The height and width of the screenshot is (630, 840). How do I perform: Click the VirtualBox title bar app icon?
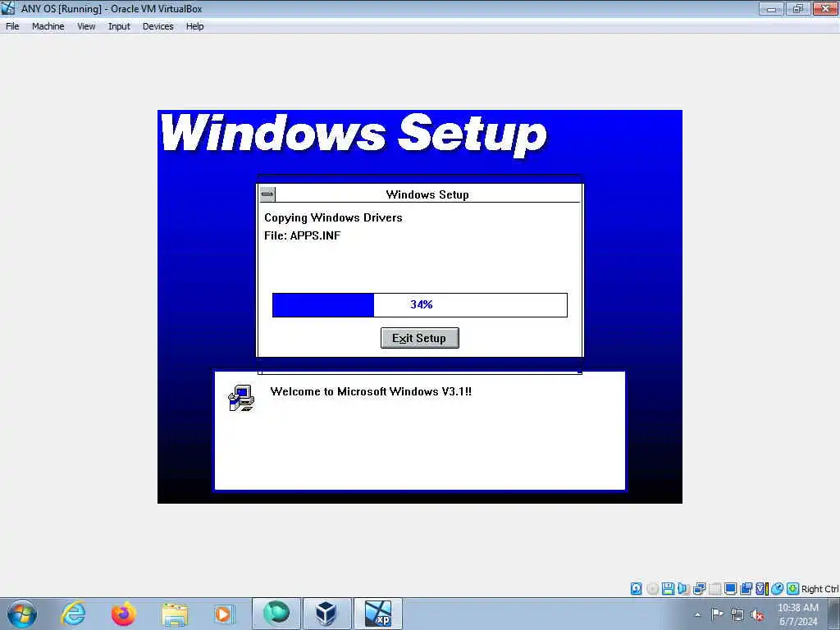click(8, 8)
